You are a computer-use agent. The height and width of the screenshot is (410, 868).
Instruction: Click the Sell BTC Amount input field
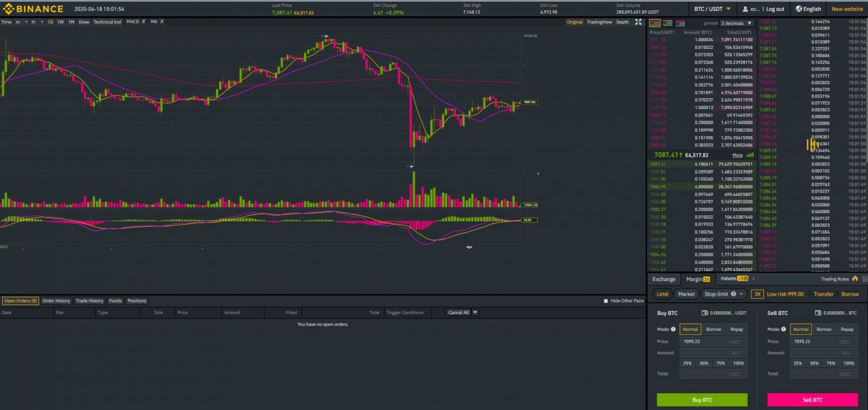coord(824,353)
